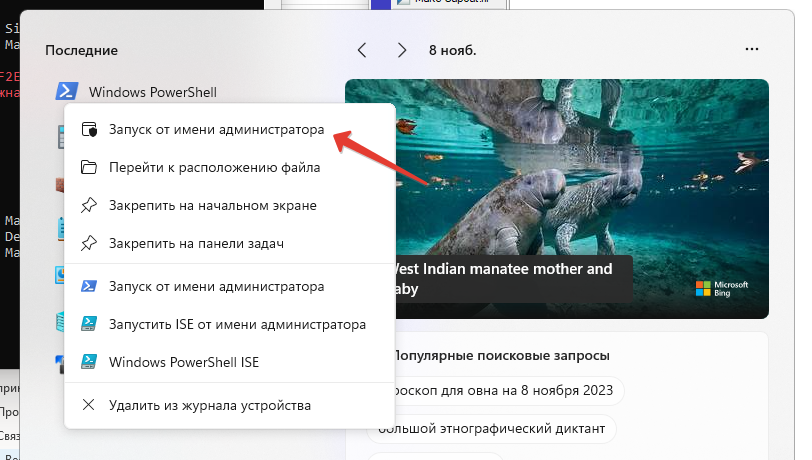Click folder icon beside 'Перейти к расположению файла'
The width and height of the screenshot is (812, 460).
pyautogui.click(x=89, y=167)
